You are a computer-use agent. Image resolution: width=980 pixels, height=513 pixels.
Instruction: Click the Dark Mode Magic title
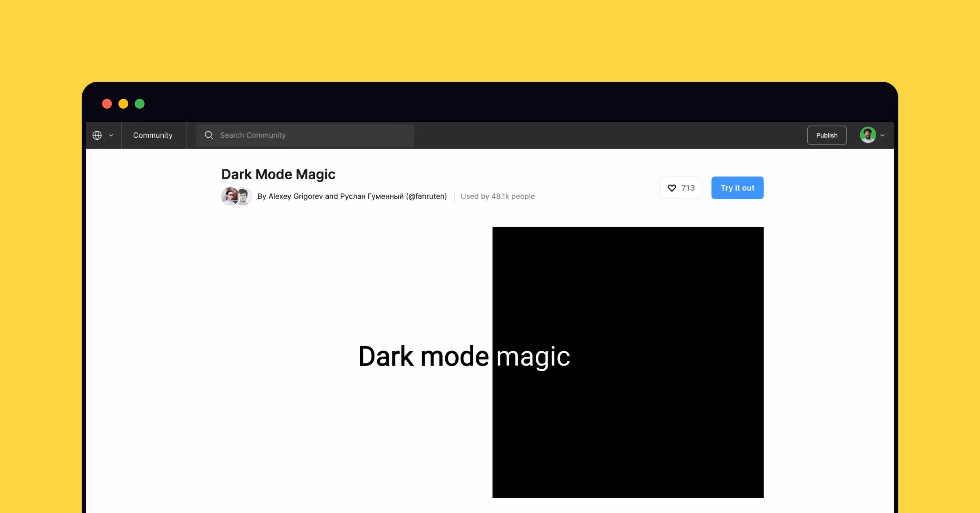[x=278, y=174]
